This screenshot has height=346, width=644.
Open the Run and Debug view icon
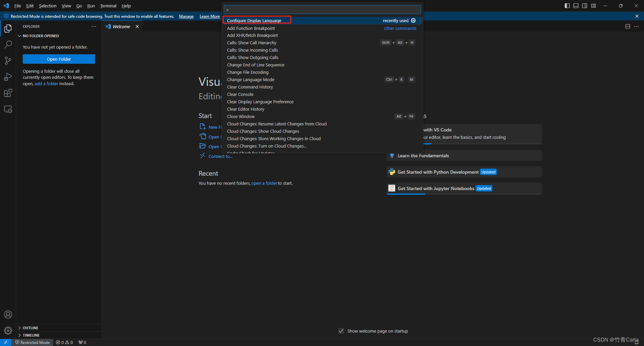point(8,77)
